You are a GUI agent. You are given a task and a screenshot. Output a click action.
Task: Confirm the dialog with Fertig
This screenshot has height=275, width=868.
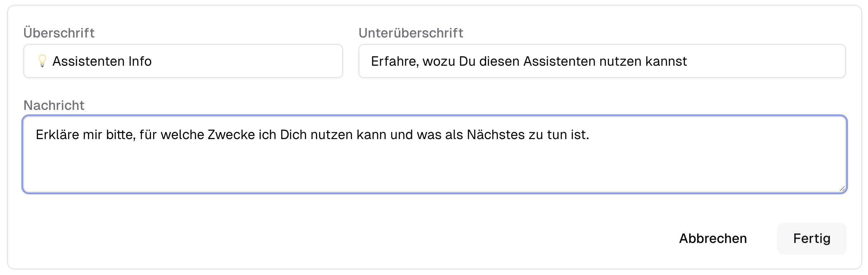tap(812, 238)
